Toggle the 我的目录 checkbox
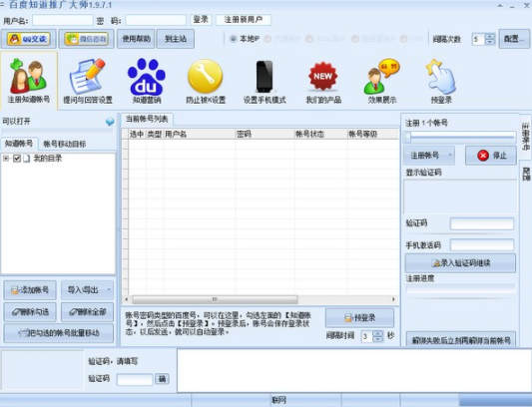Image resolution: width=532 pixels, height=407 pixels. tap(17, 158)
